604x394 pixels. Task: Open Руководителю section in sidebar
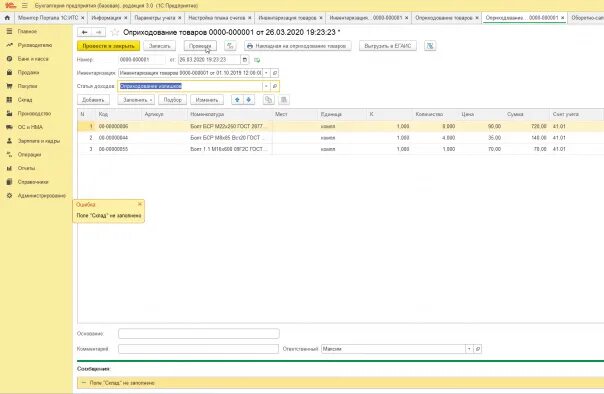(35, 45)
